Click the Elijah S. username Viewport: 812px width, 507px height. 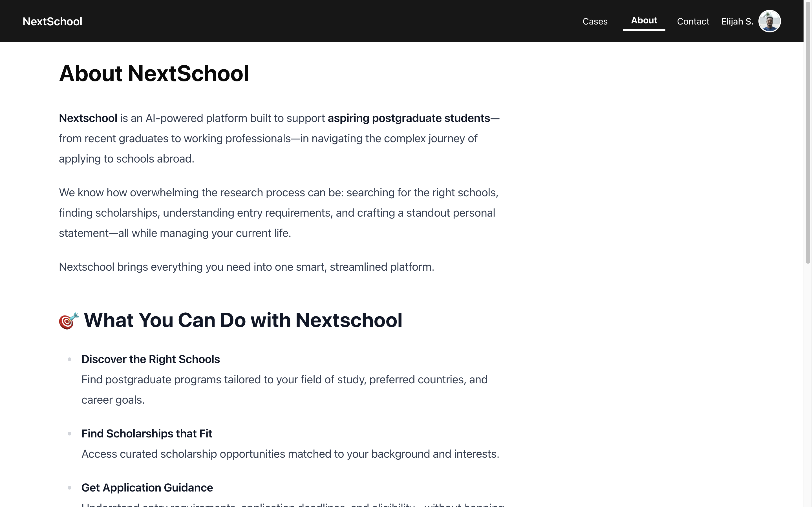pyautogui.click(x=737, y=21)
